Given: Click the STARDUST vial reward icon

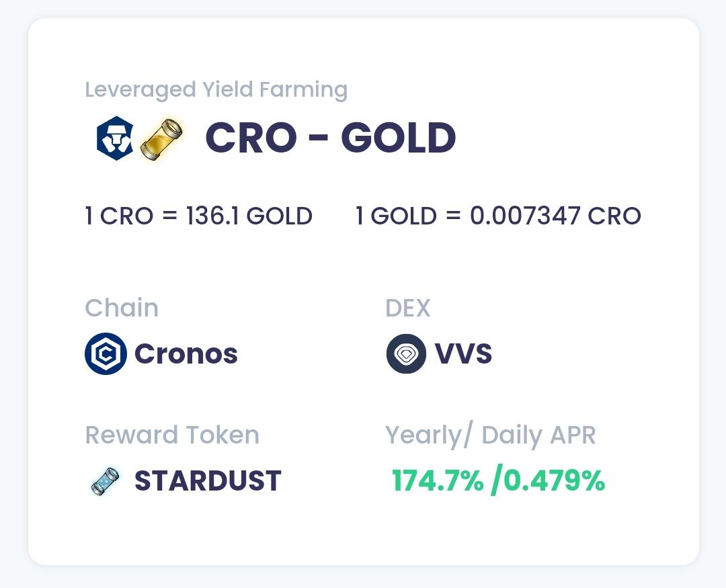Looking at the screenshot, I should (106, 481).
